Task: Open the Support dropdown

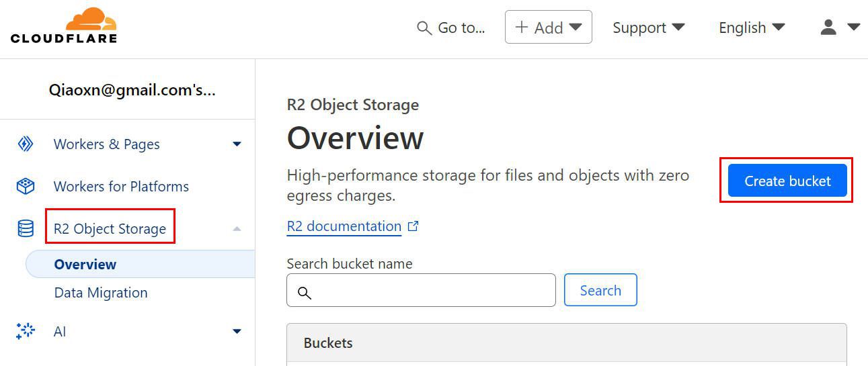Action: click(x=649, y=28)
